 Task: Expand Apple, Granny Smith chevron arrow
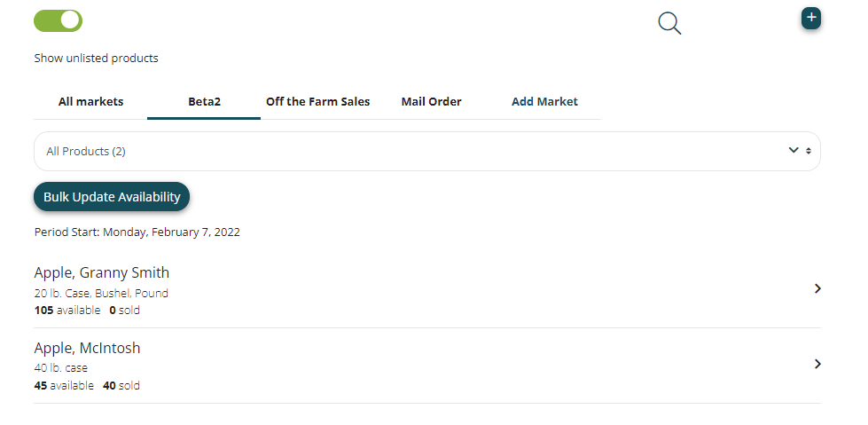(x=817, y=288)
